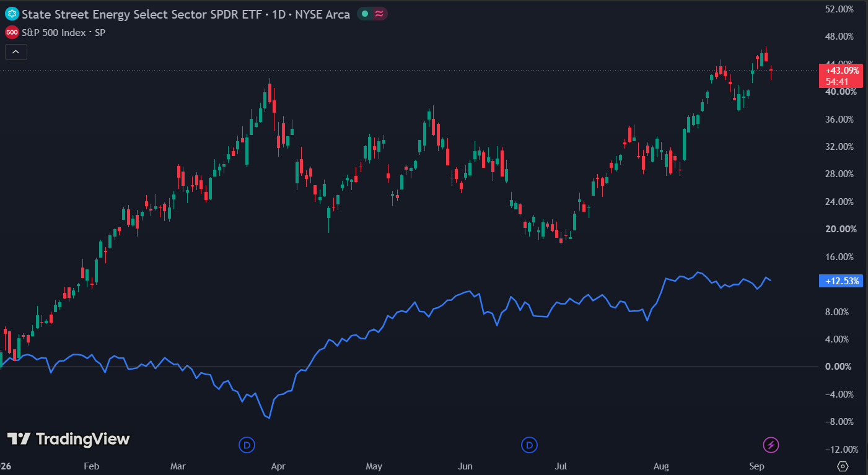The height and width of the screenshot is (475, 868).
Task: Click the 24.00% scale label
Action: (x=841, y=202)
